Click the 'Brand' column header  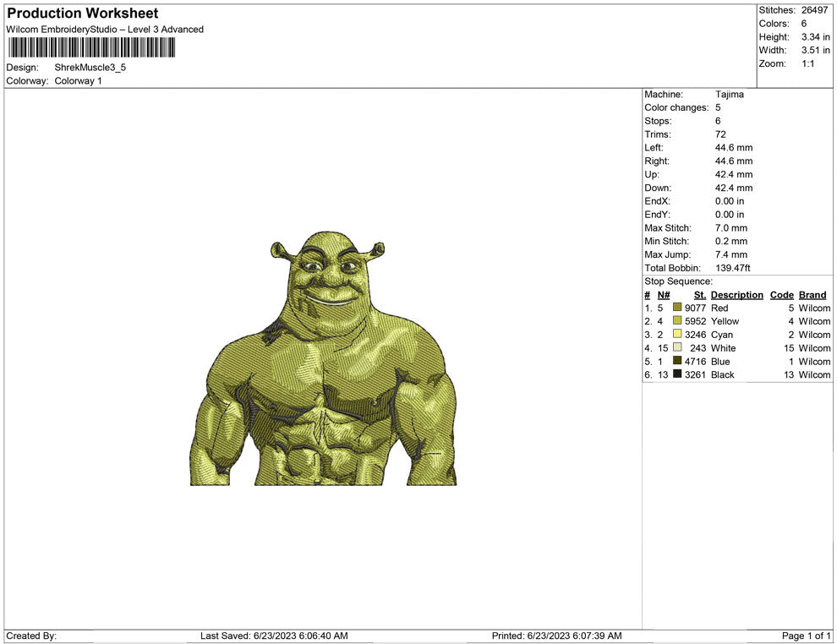click(x=812, y=295)
